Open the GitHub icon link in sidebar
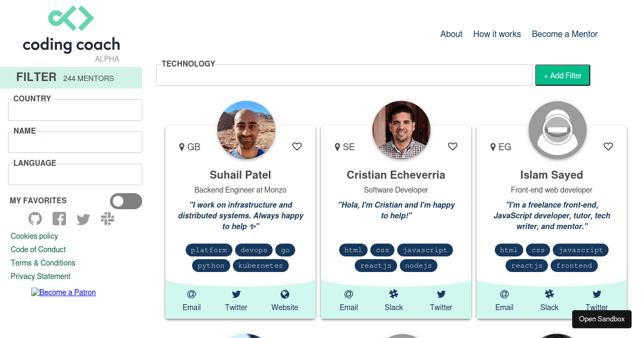The image size is (644, 338). point(35,218)
